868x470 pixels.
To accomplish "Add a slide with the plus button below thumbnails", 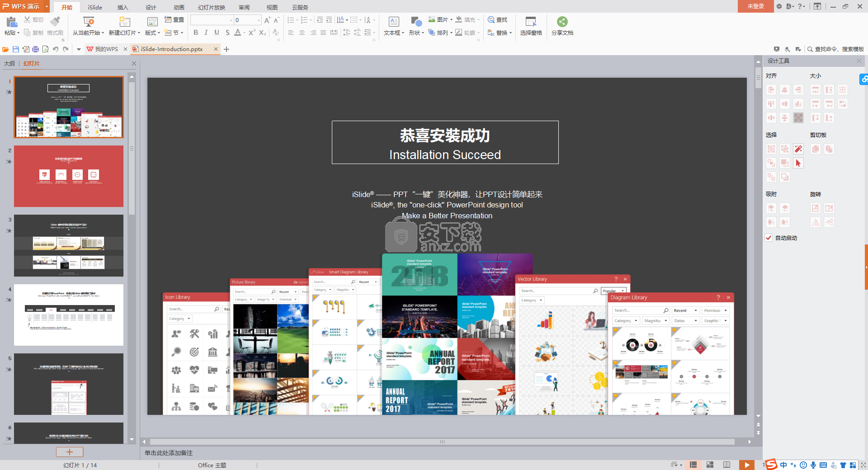I will [x=70, y=452].
